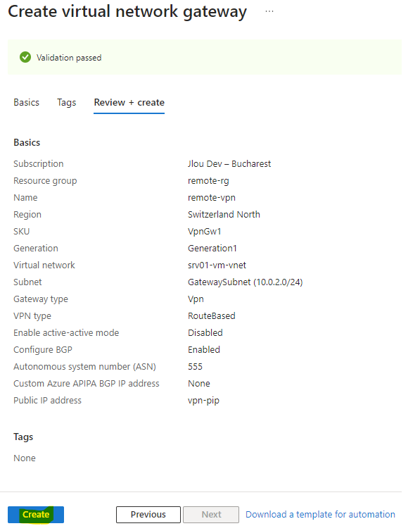Click the greyed-out Next button
The image size is (420, 526).
pos(211,514)
